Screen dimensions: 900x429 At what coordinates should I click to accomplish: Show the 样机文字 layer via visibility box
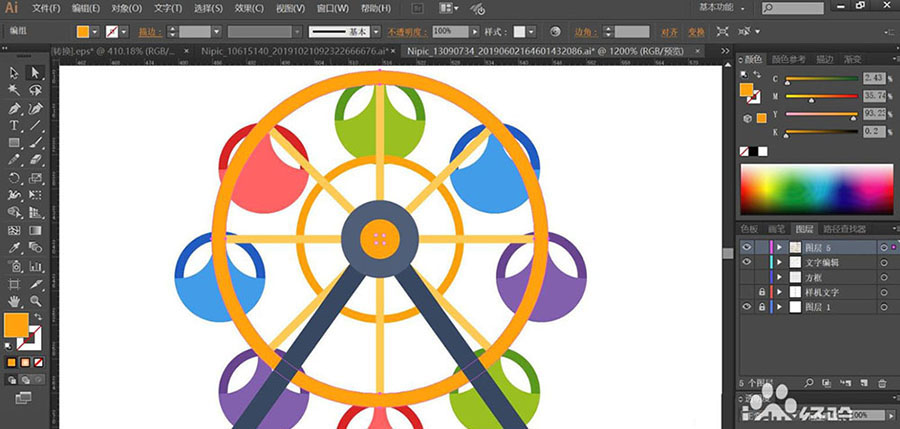click(x=746, y=292)
